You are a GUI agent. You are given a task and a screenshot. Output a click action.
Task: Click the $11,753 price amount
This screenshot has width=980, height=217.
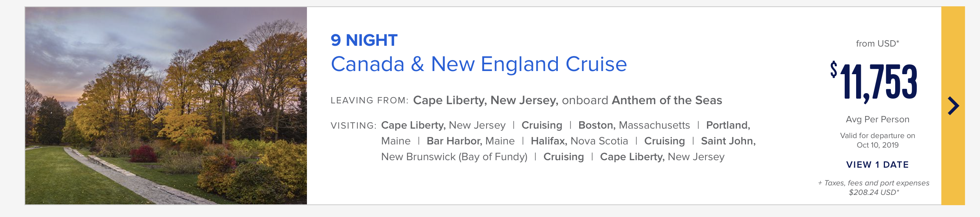873,82
